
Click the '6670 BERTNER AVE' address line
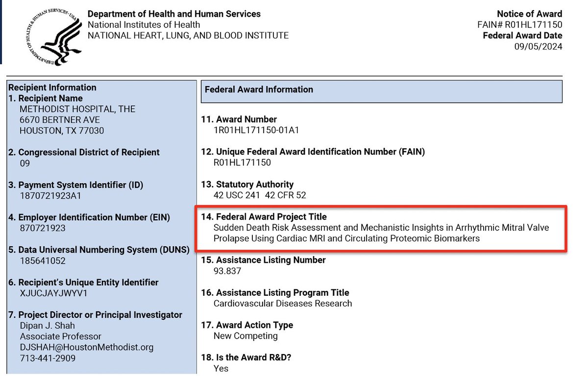point(60,120)
